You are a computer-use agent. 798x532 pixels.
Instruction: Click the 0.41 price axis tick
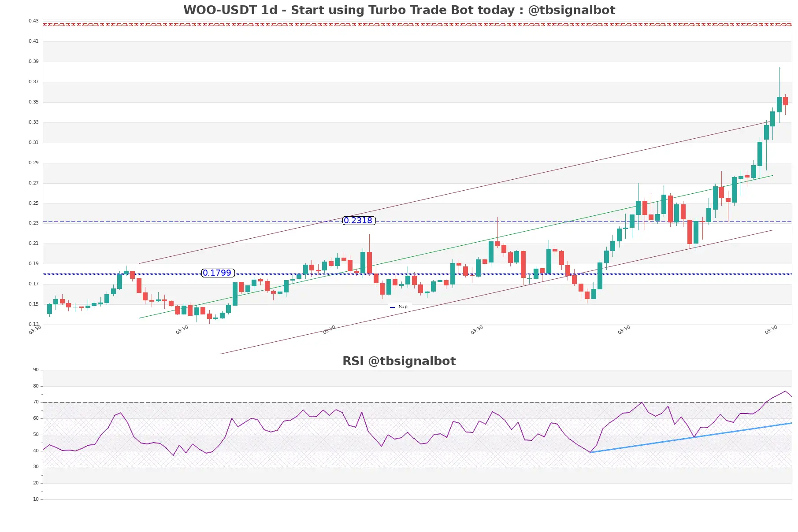(33, 41)
